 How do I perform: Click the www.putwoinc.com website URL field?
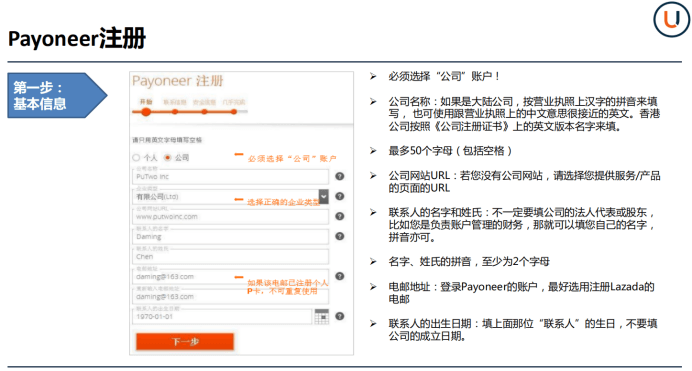pyautogui.click(x=230, y=216)
